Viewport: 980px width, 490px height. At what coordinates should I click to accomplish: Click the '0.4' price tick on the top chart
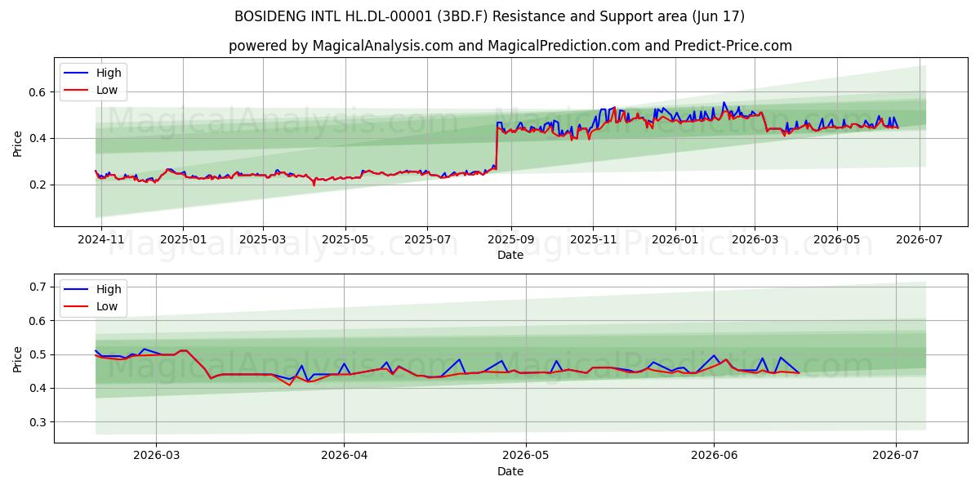tap(39, 138)
